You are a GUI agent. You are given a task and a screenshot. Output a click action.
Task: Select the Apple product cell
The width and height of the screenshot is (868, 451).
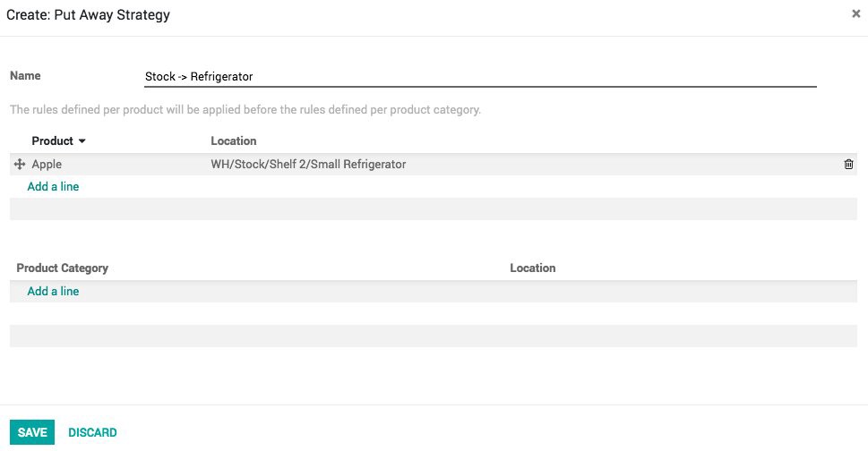tap(47, 165)
